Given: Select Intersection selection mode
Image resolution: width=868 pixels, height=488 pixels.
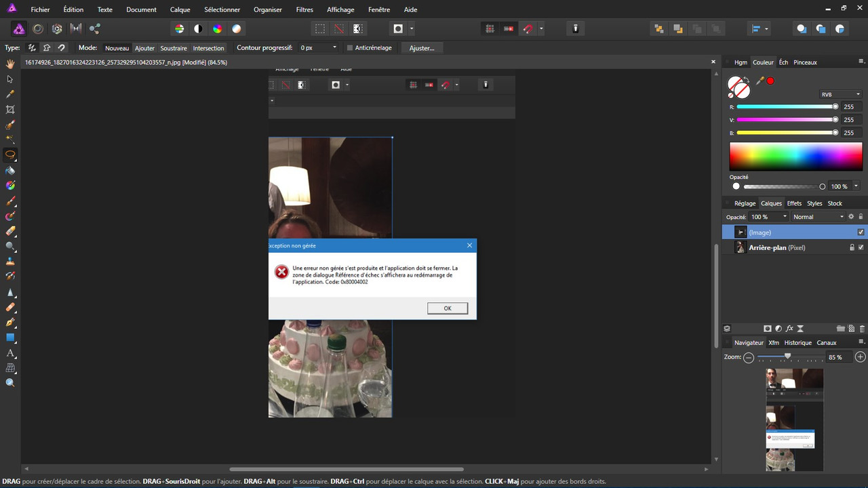Looking at the screenshot, I should pyautogui.click(x=208, y=48).
